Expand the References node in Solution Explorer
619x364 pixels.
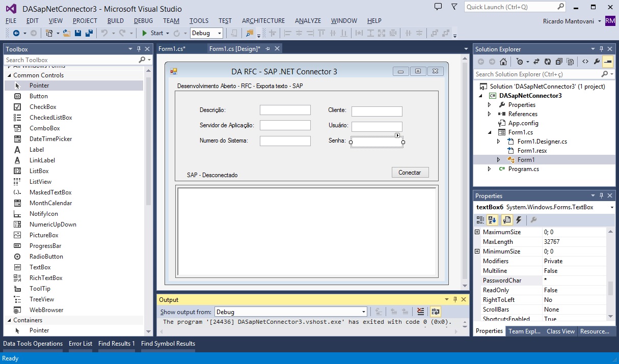coord(490,114)
